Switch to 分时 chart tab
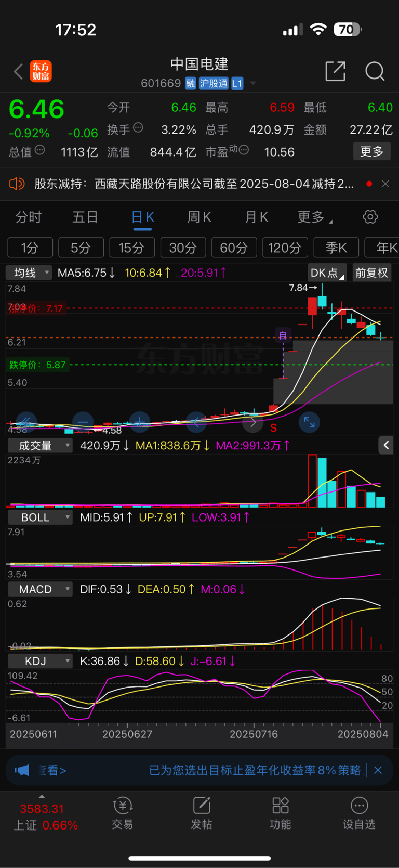This screenshot has height=868, width=399. click(x=28, y=217)
